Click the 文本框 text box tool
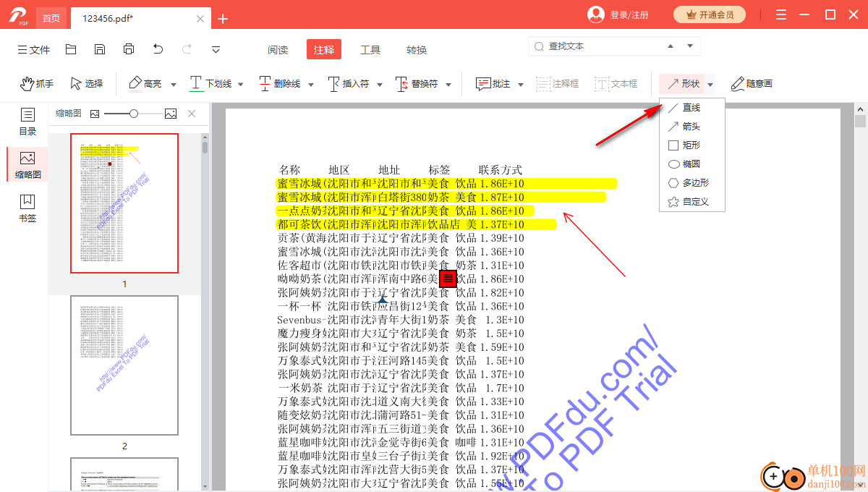 616,84
